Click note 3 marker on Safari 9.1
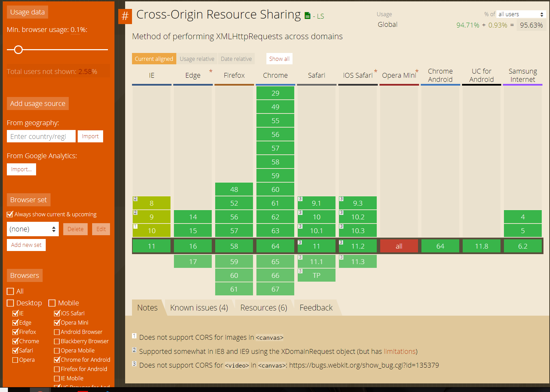Screen dimensions: 550x392 tap(300, 199)
